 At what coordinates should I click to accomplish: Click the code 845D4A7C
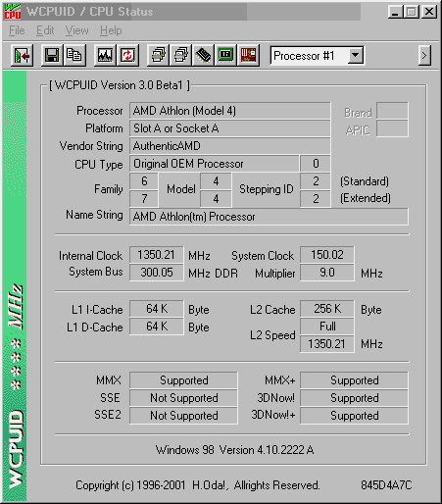point(386,485)
